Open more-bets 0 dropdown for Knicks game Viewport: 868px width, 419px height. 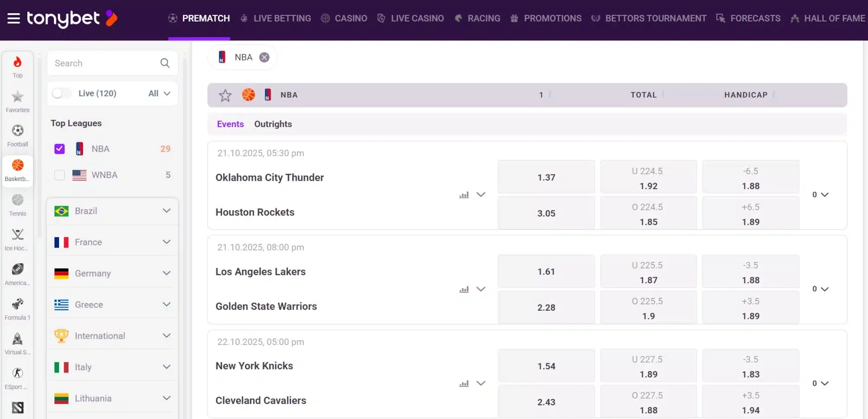tap(820, 383)
